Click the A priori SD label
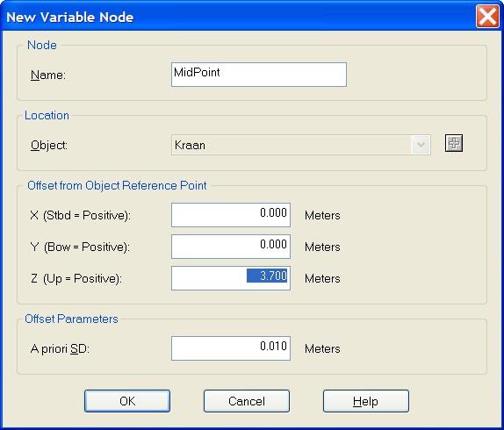Screen dimensions: 504x430 (x=60, y=348)
